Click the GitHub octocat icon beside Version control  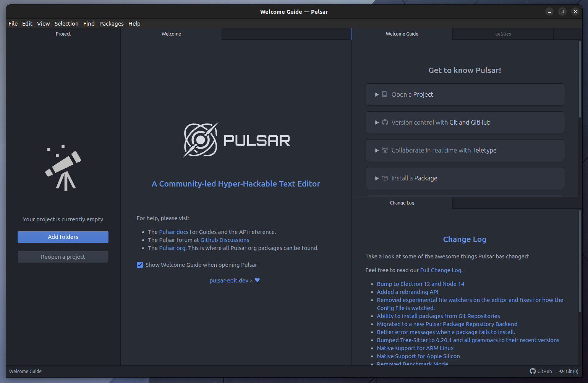click(x=385, y=122)
